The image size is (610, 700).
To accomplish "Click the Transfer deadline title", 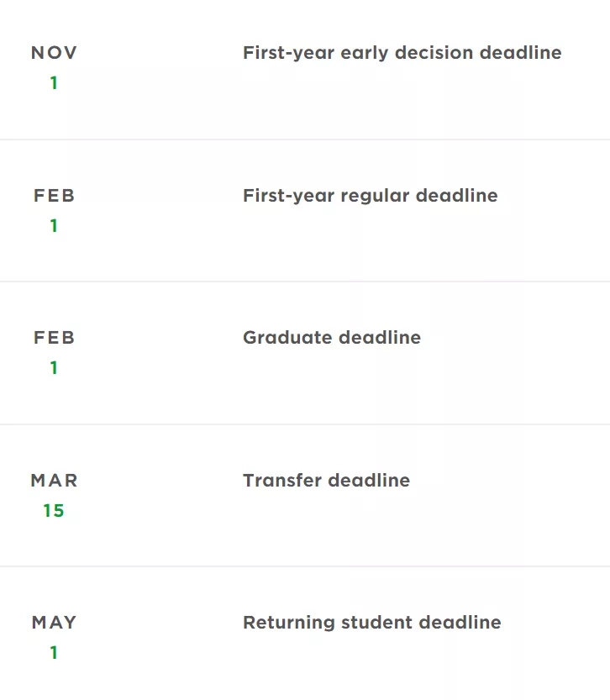I will pos(326,481).
